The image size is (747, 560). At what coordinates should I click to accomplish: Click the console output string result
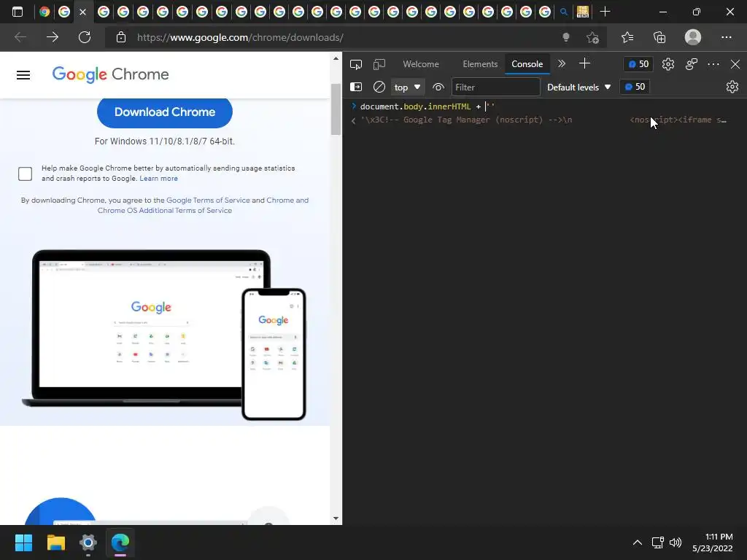click(543, 120)
